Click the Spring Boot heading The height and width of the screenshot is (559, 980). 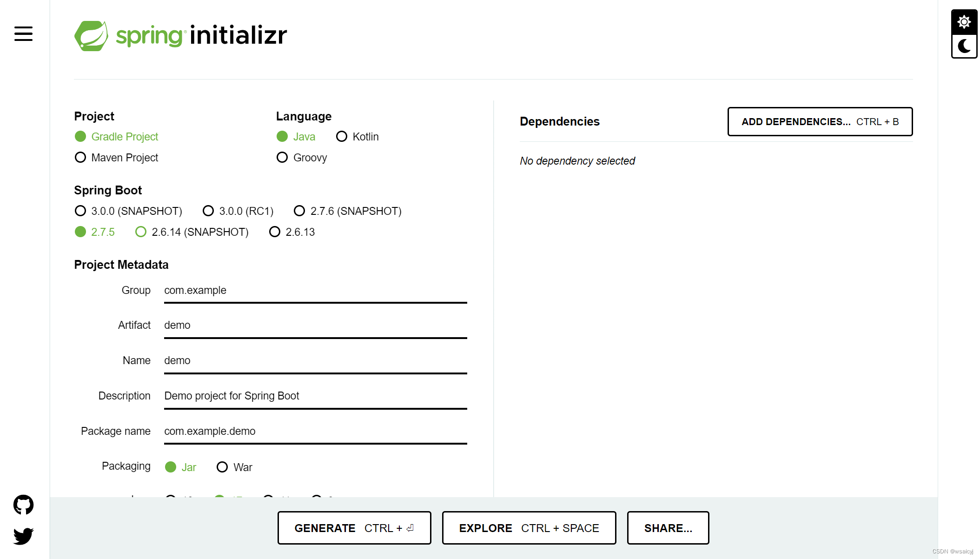[x=108, y=190]
